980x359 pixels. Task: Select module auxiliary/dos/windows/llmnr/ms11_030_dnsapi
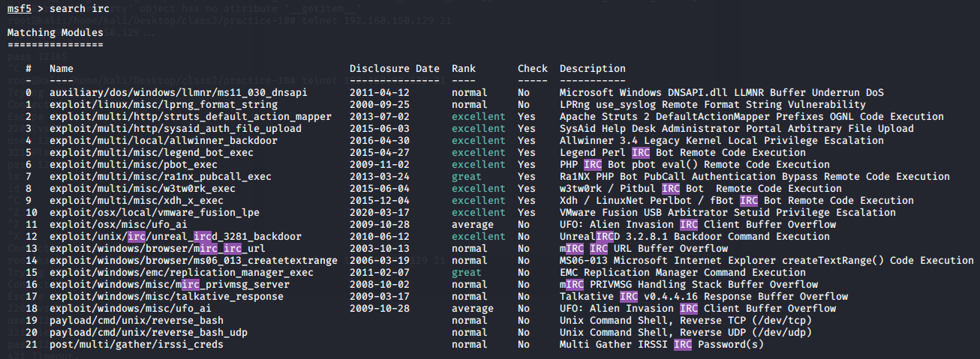click(x=179, y=93)
